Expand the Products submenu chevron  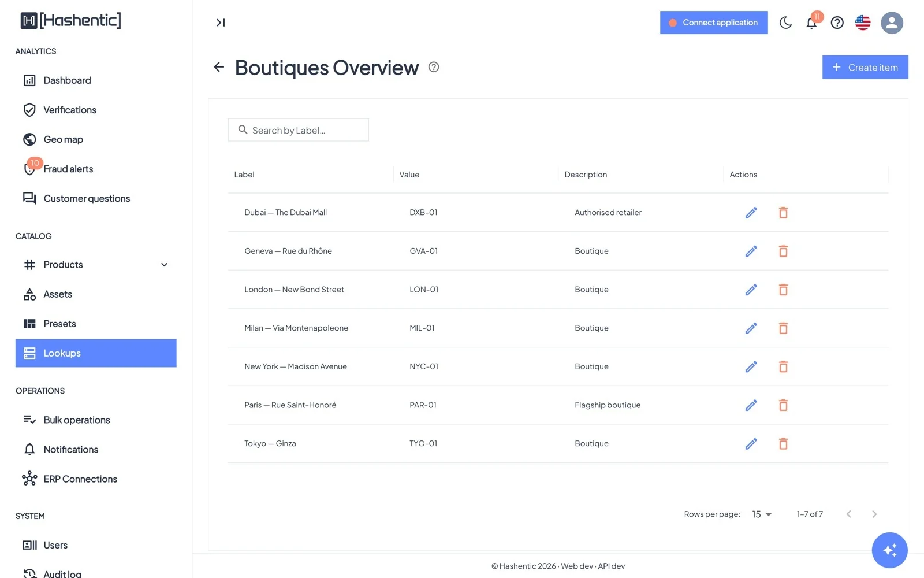[x=164, y=265]
